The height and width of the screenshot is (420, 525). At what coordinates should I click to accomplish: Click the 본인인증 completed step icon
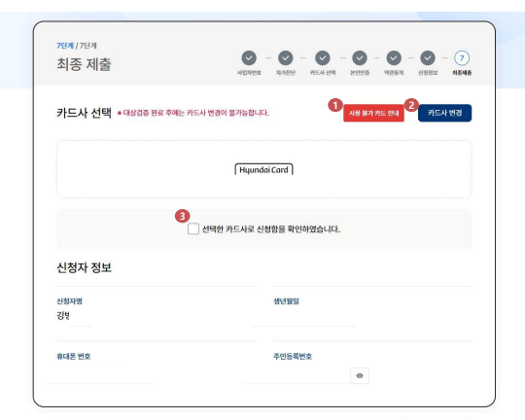tap(360, 58)
